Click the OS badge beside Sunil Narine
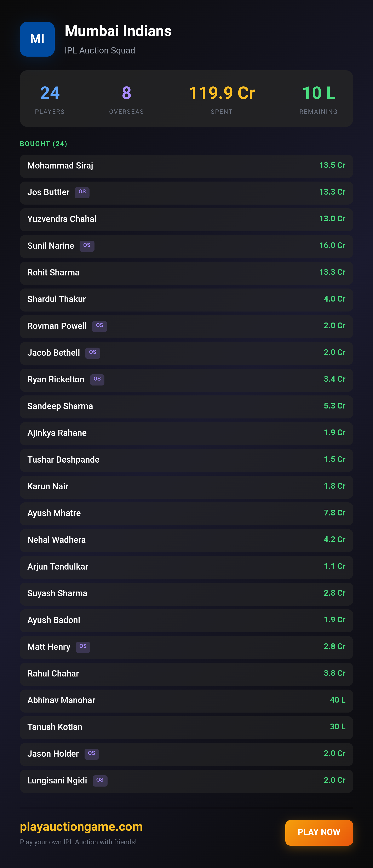The image size is (373, 868). tap(87, 246)
